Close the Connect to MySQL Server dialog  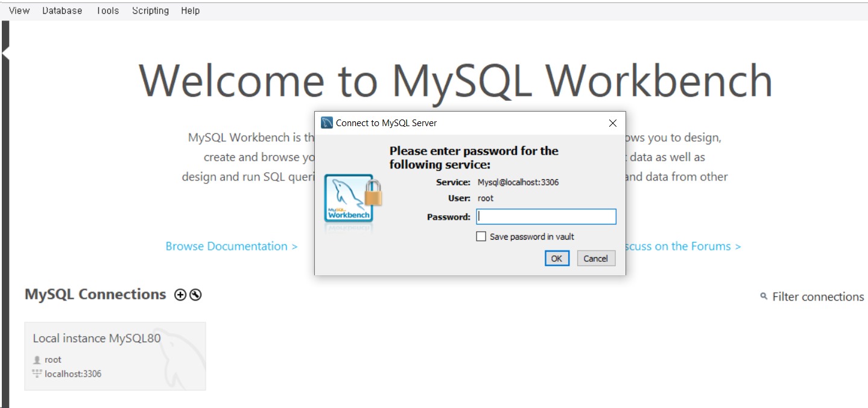click(x=613, y=123)
